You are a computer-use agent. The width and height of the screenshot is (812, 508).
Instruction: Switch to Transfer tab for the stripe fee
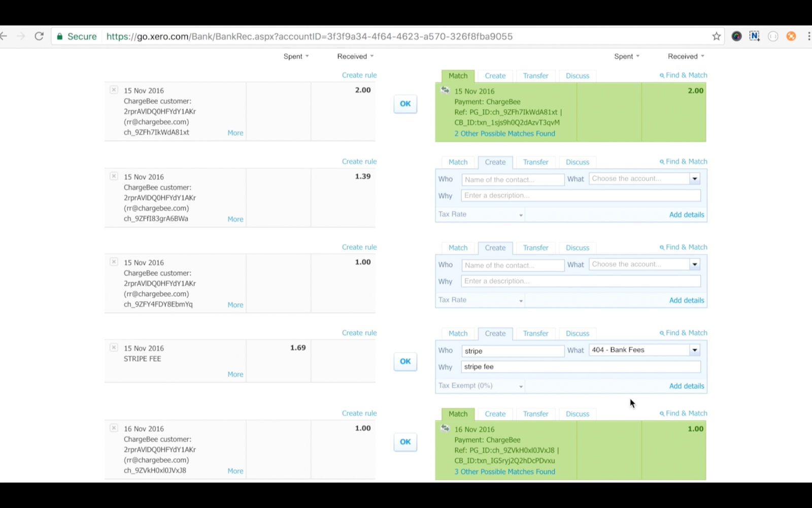(x=535, y=333)
